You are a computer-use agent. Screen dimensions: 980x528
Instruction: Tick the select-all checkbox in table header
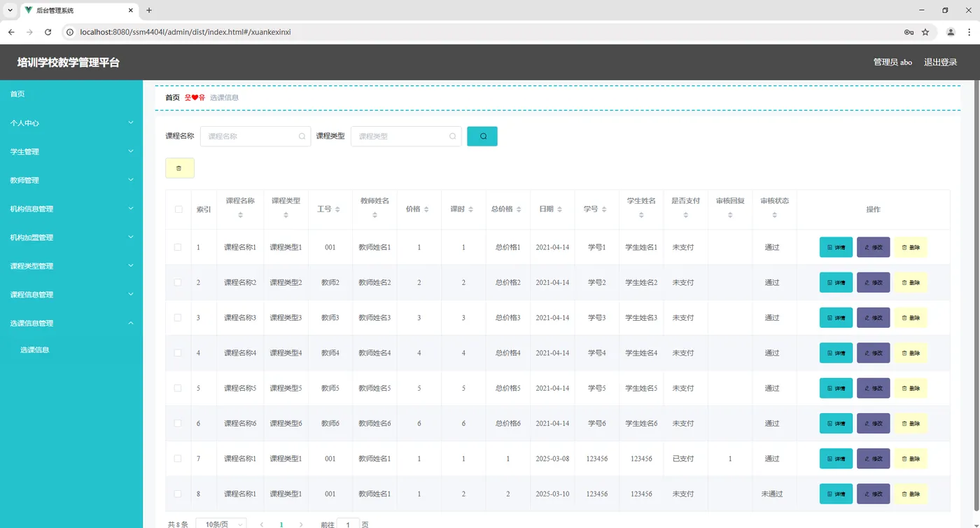pos(178,209)
